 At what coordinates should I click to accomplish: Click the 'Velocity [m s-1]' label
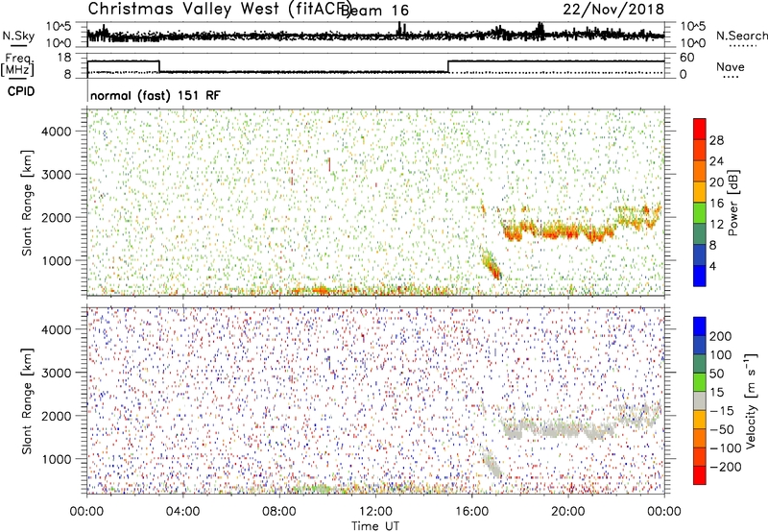(750, 400)
